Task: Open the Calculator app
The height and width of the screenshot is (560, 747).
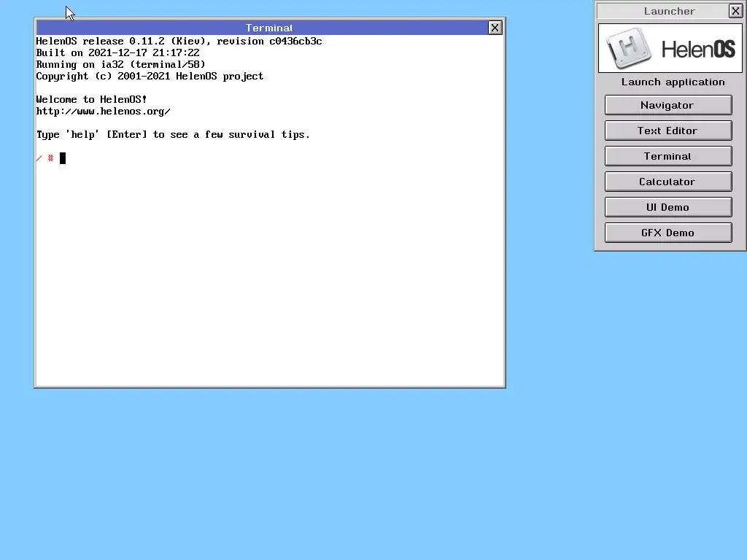Action: point(668,182)
